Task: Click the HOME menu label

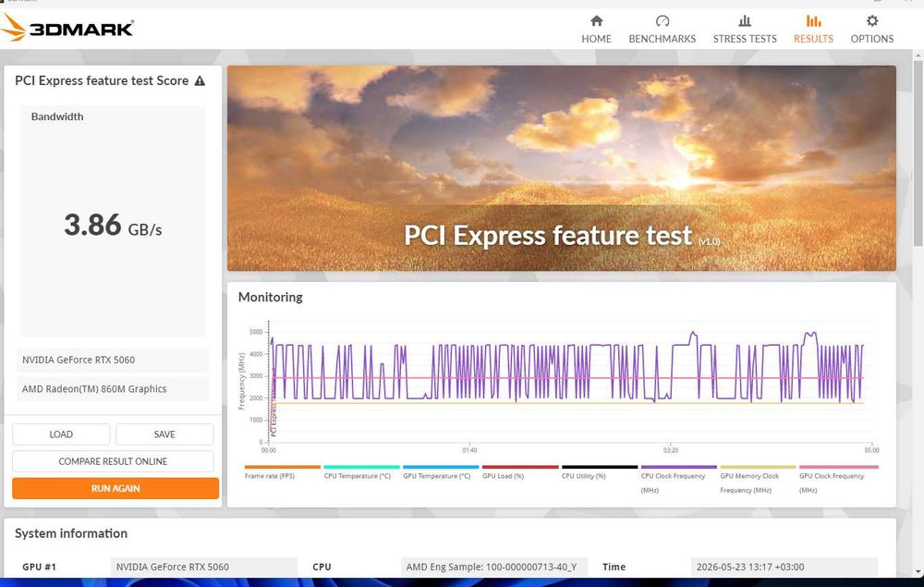Action: click(x=596, y=39)
